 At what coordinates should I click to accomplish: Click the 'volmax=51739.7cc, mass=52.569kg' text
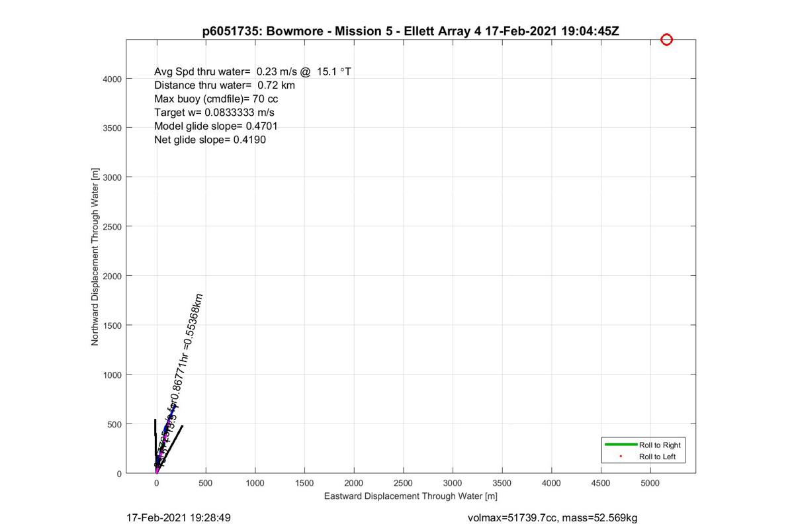tap(552, 518)
